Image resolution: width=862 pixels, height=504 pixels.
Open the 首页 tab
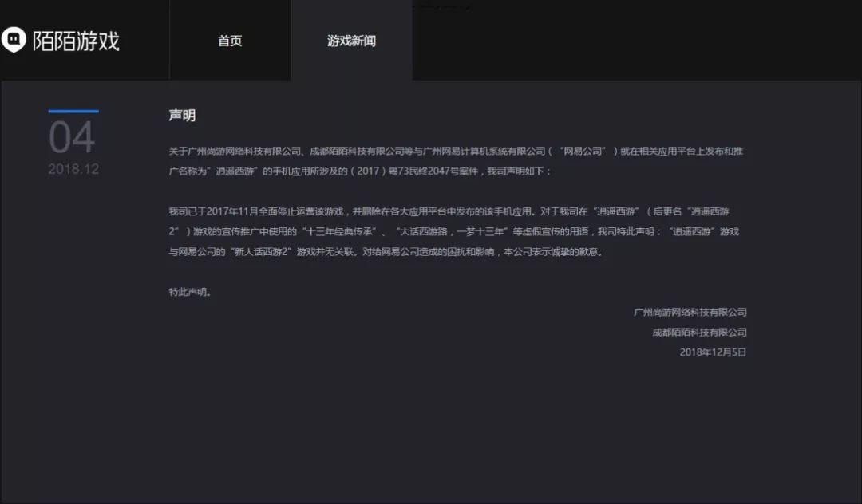(x=230, y=41)
